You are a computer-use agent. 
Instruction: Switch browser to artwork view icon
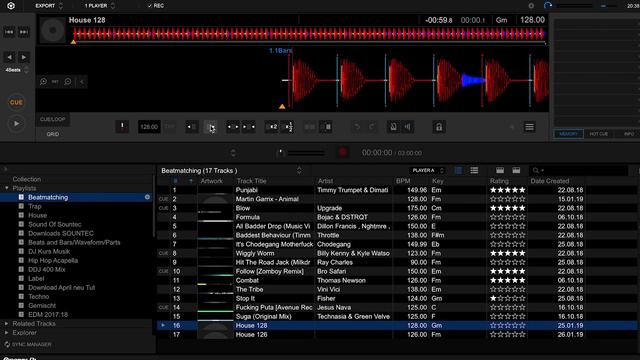tap(458, 170)
